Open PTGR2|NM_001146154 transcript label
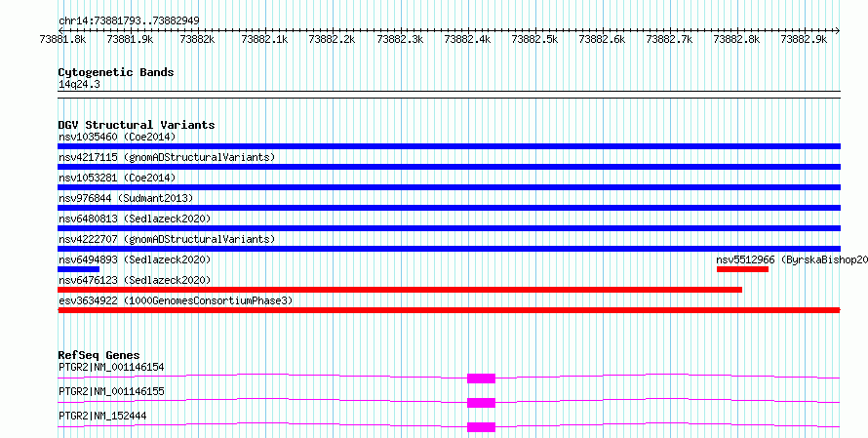 pyautogui.click(x=111, y=367)
